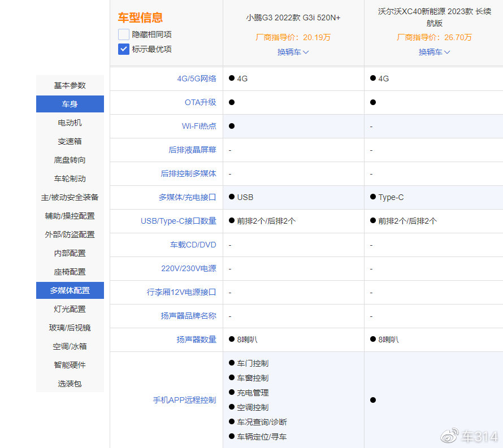The image size is (503, 448).
Task: Go to the 底盘转向 section
Action: [70, 159]
